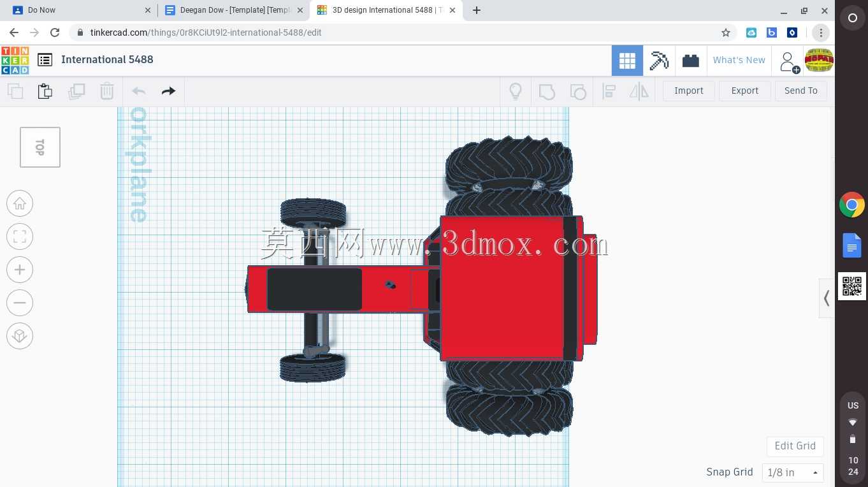
Task: Click the Group shapes icon
Action: [547, 92]
